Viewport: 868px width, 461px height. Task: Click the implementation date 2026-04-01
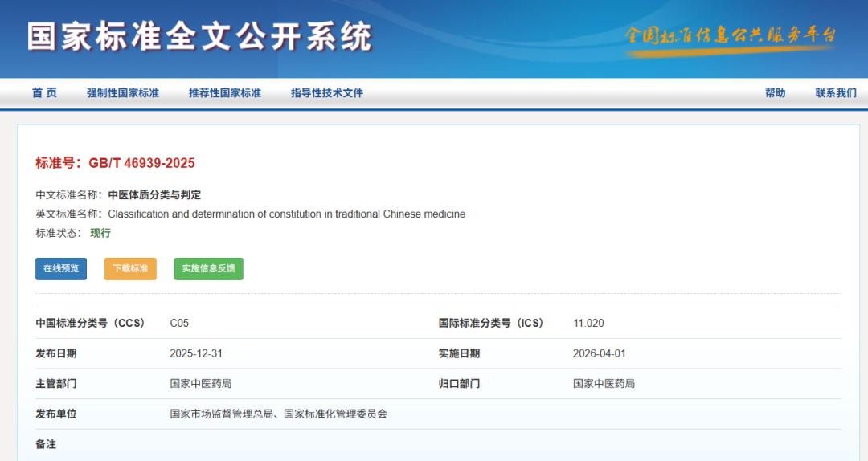(598, 353)
